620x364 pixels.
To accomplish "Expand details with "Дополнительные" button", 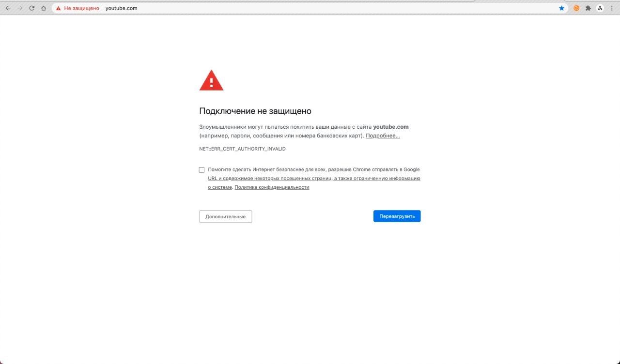I will (x=225, y=216).
